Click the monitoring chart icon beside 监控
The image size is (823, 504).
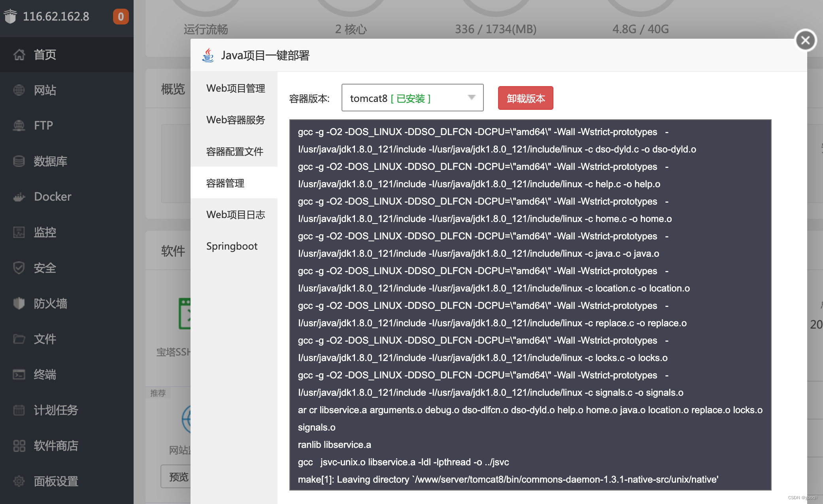[x=19, y=232]
